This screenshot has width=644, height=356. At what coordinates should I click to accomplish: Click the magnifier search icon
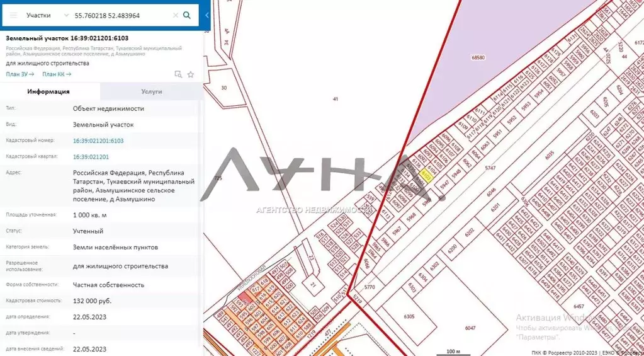(x=187, y=15)
